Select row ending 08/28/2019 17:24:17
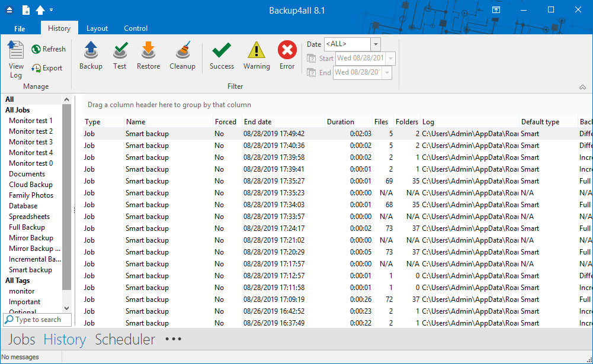593x364 pixels. tap(338, 228)
